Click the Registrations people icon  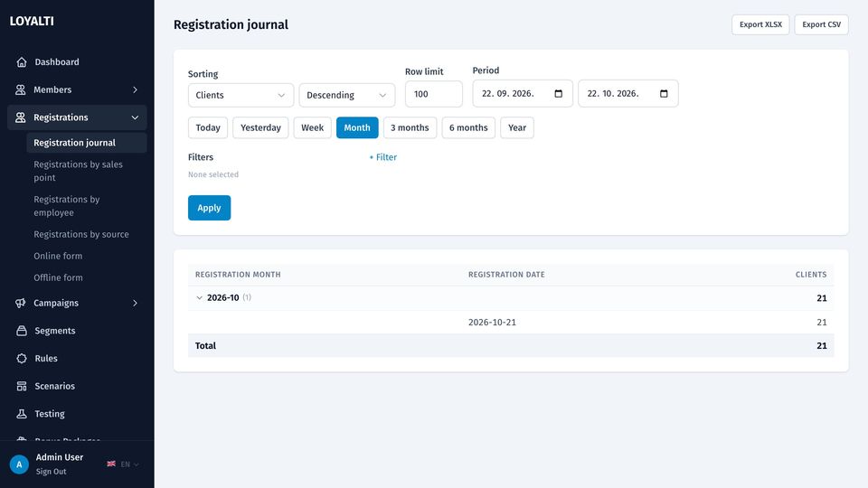click(x=21, y=117)
